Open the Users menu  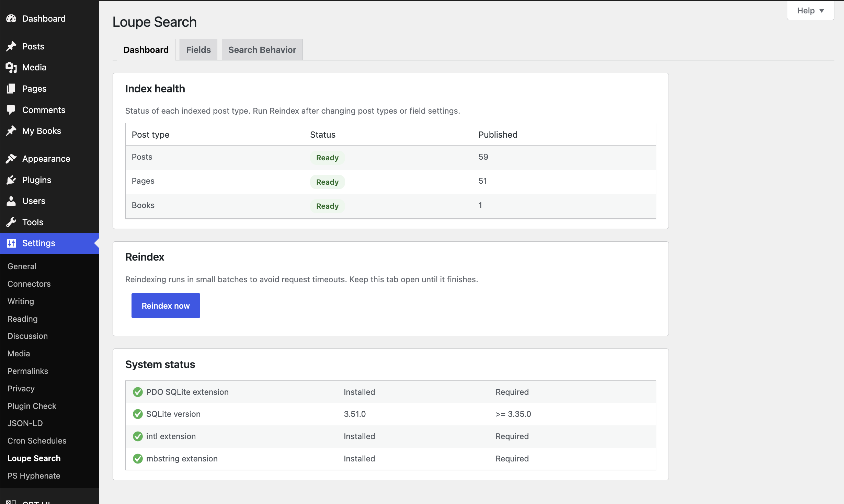[49, 201]
